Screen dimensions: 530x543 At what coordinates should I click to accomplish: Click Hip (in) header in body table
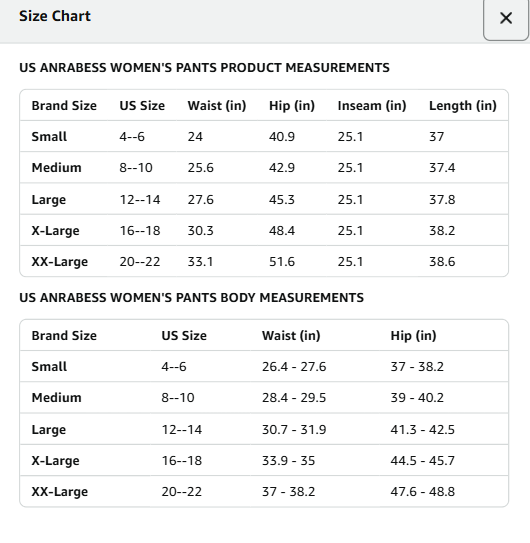click(x=413, y=336)
